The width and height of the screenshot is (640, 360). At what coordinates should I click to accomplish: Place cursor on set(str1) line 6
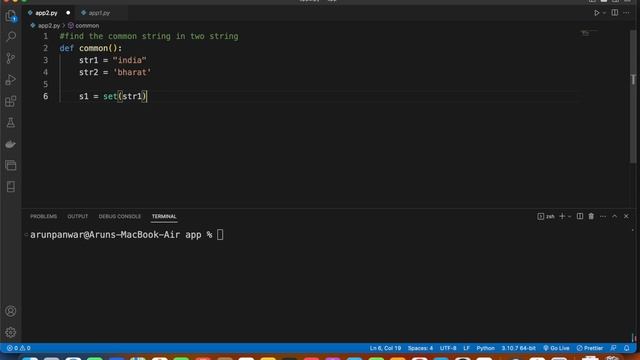click(124, 96)
